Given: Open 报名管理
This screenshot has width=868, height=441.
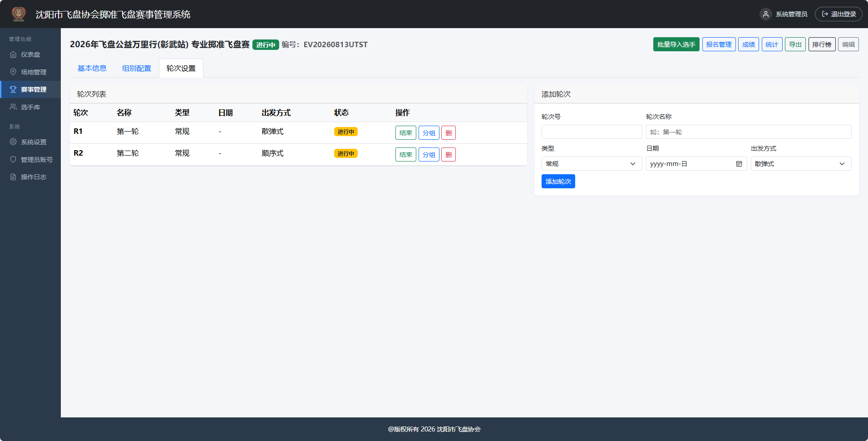Looking at the screenshot, I should pos(719,44).
